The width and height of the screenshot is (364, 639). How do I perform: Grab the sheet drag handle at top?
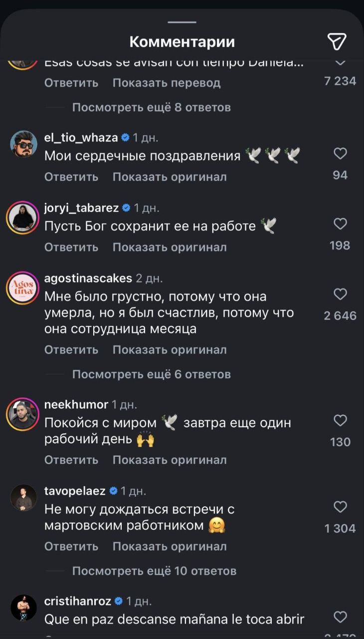coord(182,22)
